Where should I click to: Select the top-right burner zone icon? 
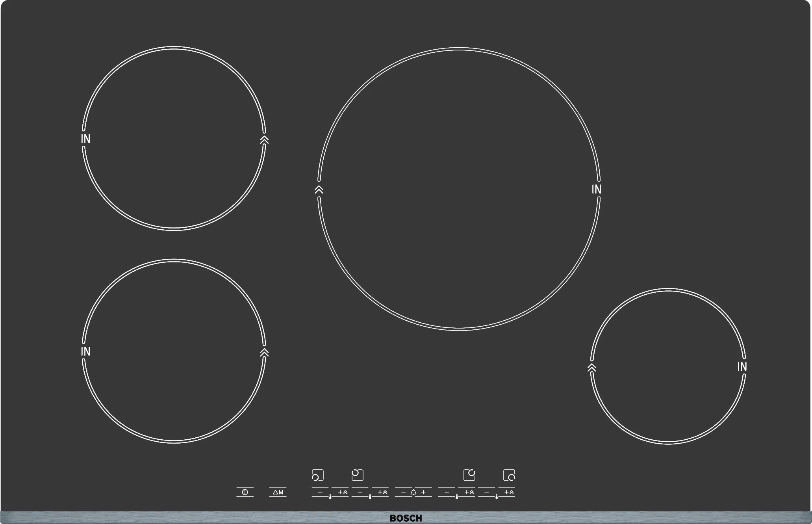tap(469, 475)
